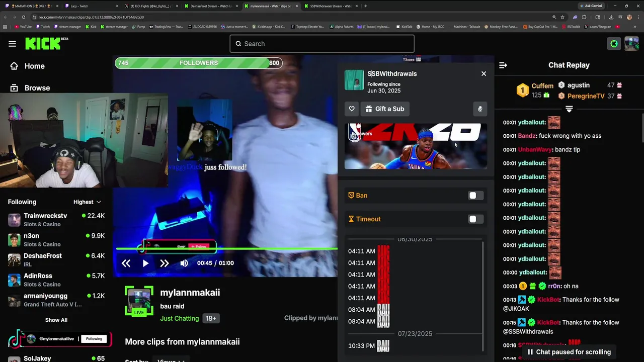Open Trainwreckstv channel in Following list

point(56,220)
